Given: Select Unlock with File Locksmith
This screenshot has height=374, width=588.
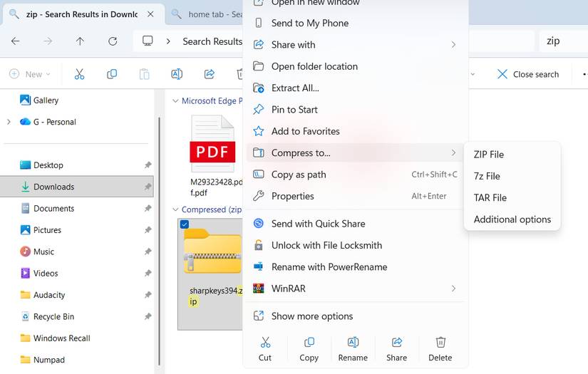Looking at the screenshot, I should [x=356, y=246].
